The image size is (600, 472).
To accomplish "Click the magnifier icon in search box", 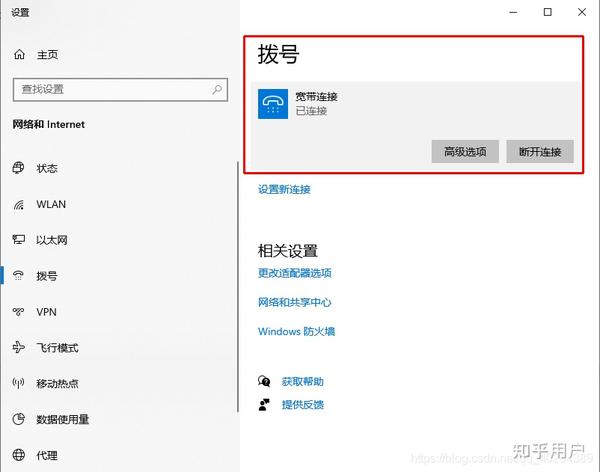I will pyautogui.click(x=217, y=90).
